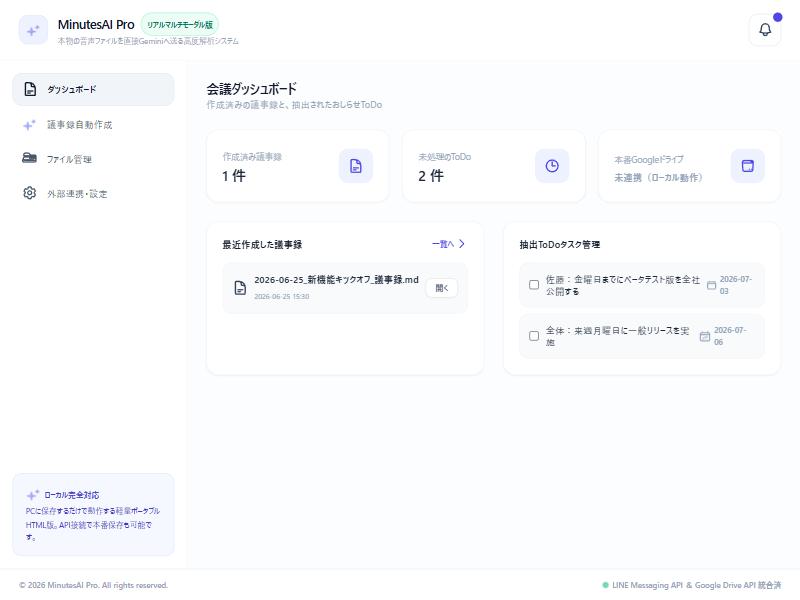Open the ファイル管理 sidebar menu item
800x600 pixels.
tap(93, 159)
